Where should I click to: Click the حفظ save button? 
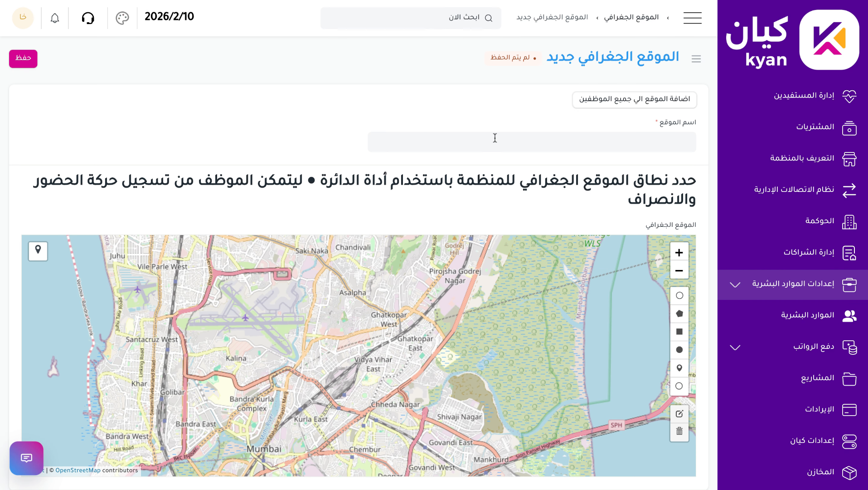tap(23, 59)
